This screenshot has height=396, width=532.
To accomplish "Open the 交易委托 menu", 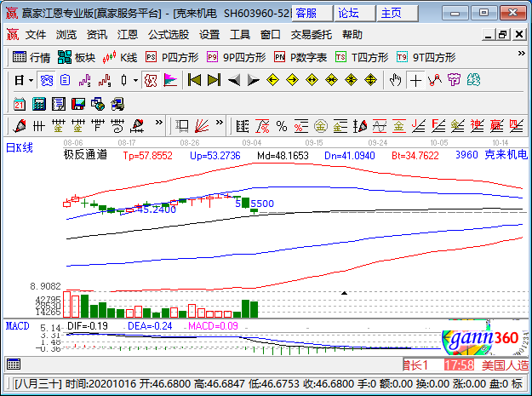I will (312, 35).
